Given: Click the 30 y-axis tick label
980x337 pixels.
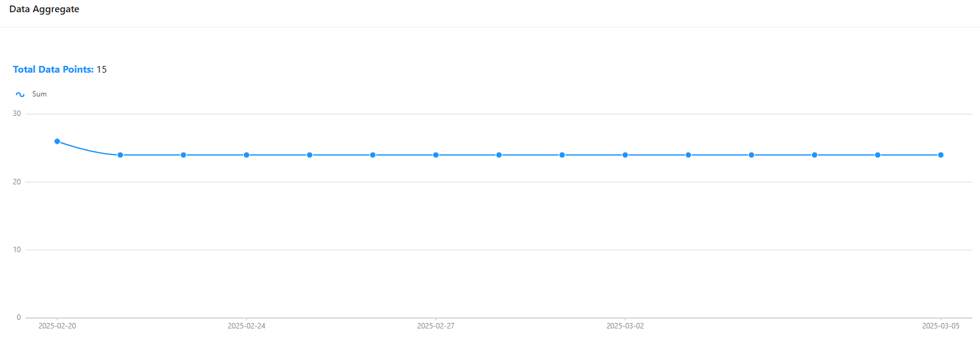Looking at the screenshot, I should (x=16, y=114).
